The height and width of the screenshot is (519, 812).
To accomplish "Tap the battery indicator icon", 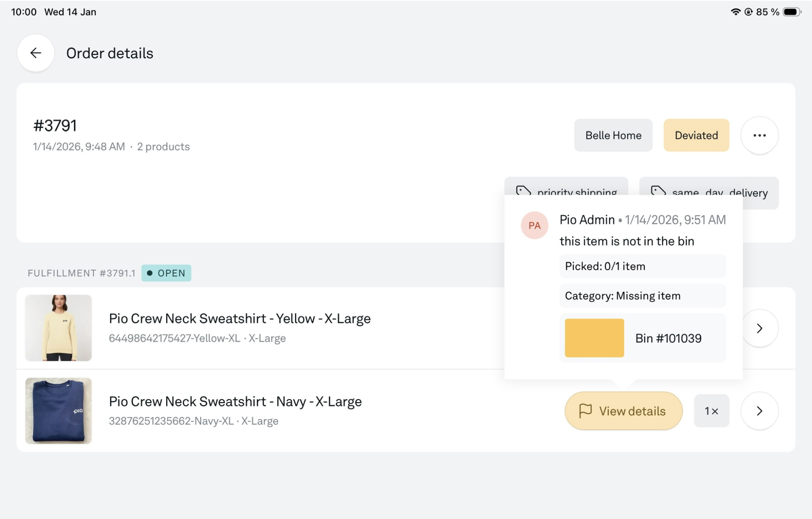I will click(791, 12).
